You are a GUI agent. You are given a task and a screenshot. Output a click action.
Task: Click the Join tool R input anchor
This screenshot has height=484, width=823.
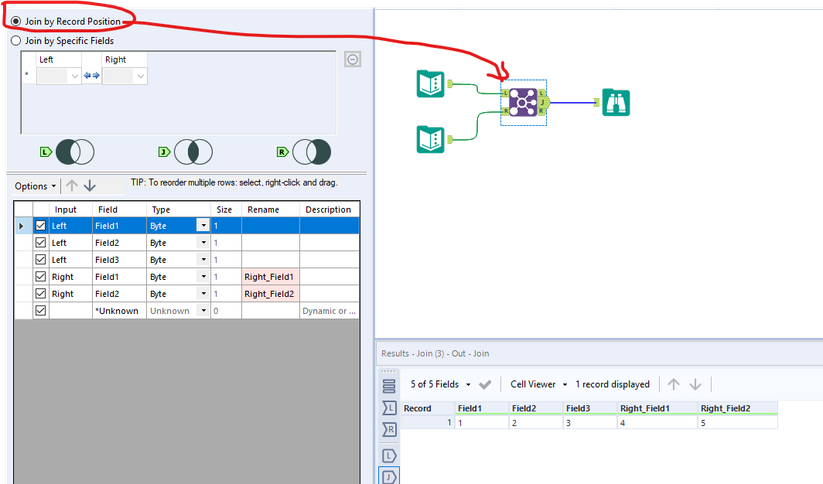pos(505,111)
